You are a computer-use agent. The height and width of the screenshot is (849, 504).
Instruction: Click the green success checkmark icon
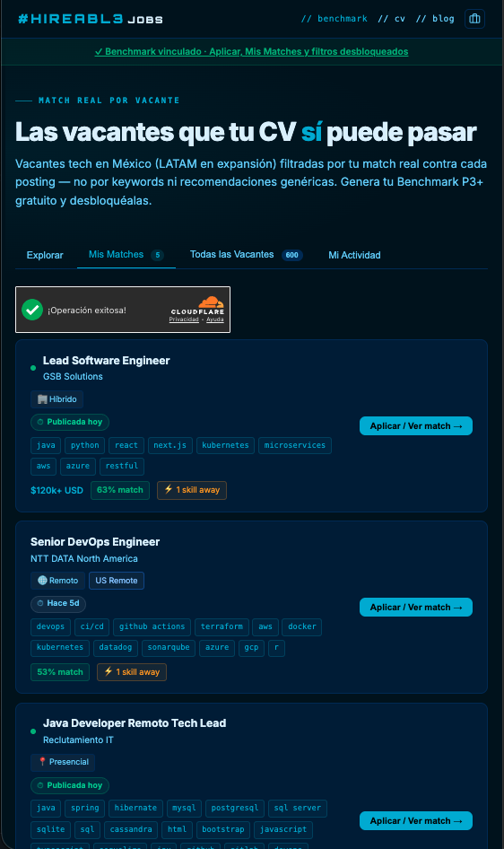[x=32, y=310]
